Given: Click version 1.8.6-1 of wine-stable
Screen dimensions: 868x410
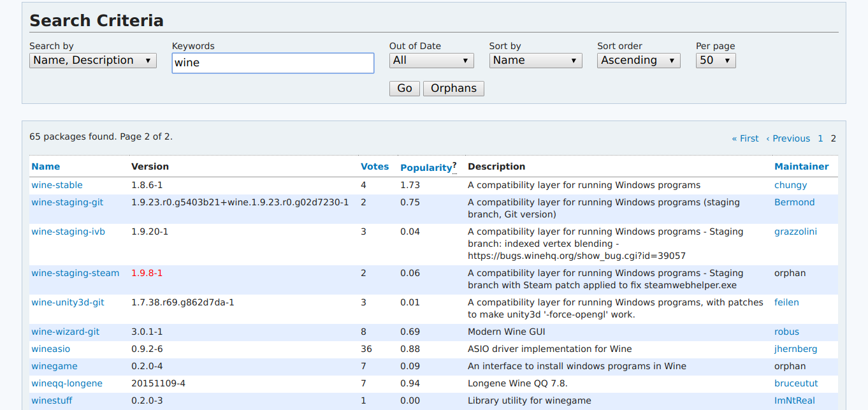Looking at the screenshot, I should pos(147,185).
